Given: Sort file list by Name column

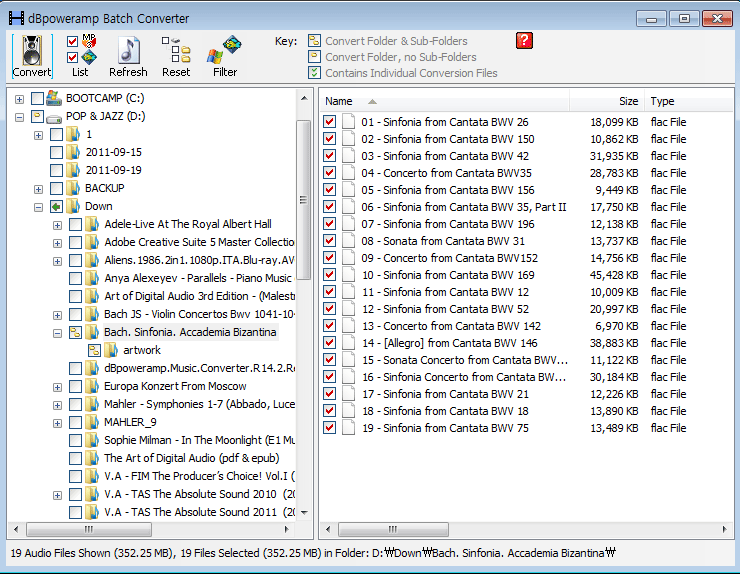Looking at the screenshot, I should [x=445, y=101].
